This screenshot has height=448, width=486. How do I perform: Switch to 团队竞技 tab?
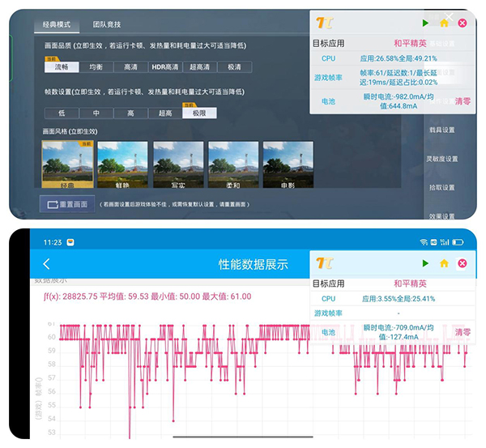tap(107, 25)
